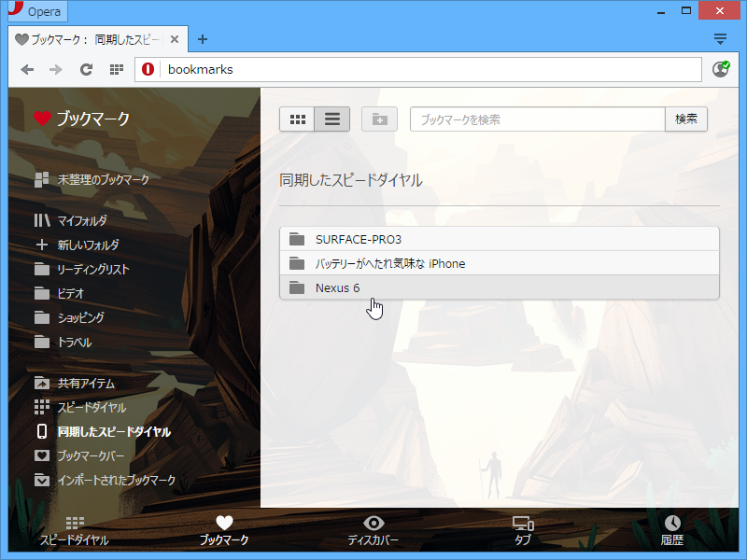
Task: Open トラベル folder in sidebar
Action: [x=63, y=342]
